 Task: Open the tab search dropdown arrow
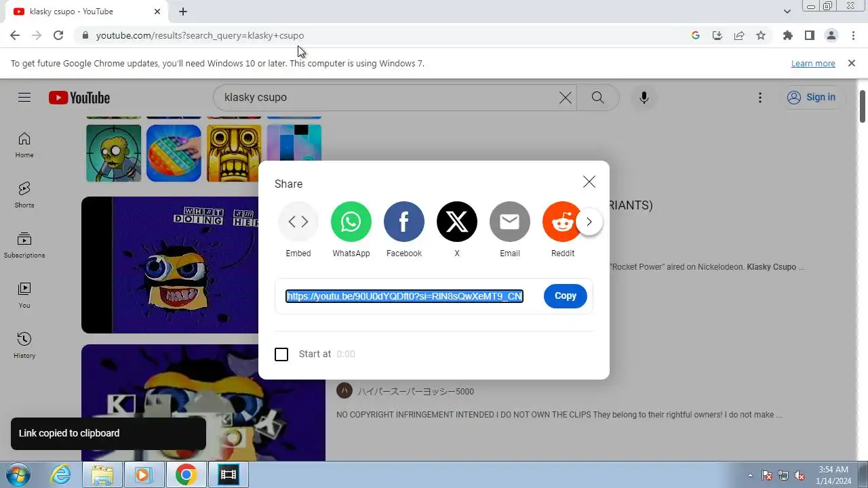coord(787,12)
